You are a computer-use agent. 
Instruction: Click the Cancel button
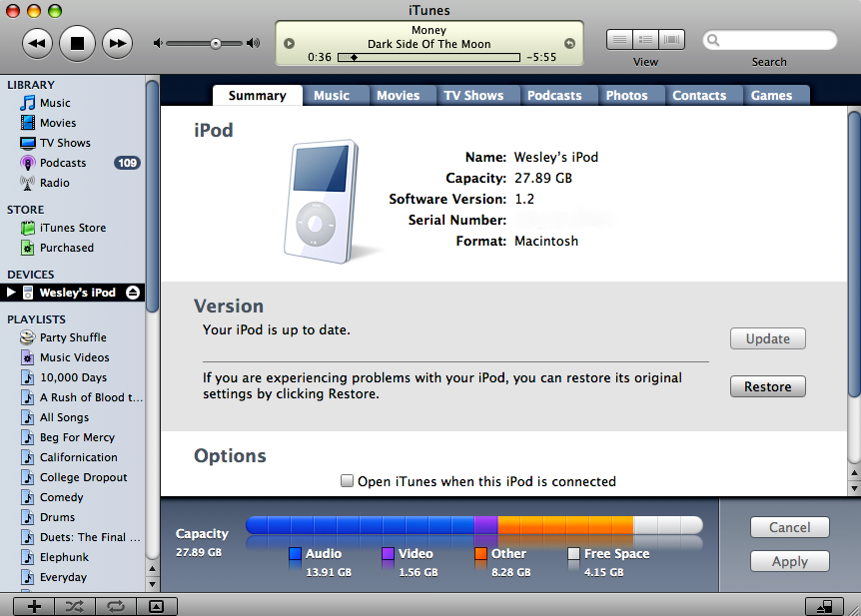(x=790, y=527)
